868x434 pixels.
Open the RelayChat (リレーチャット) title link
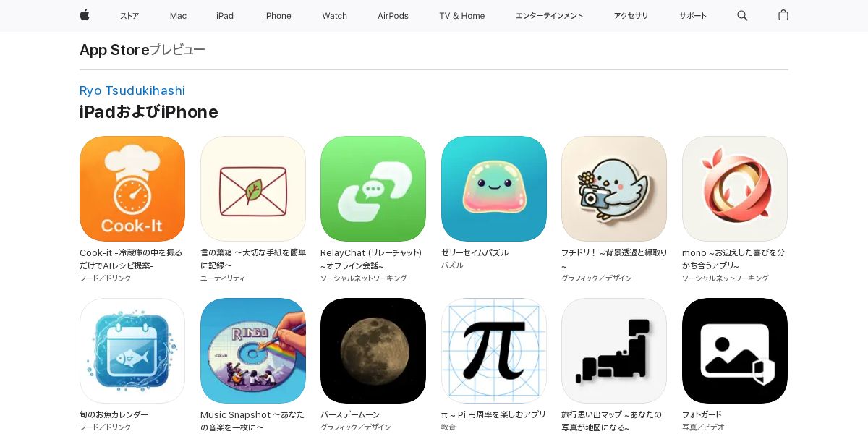click(371, 259)
